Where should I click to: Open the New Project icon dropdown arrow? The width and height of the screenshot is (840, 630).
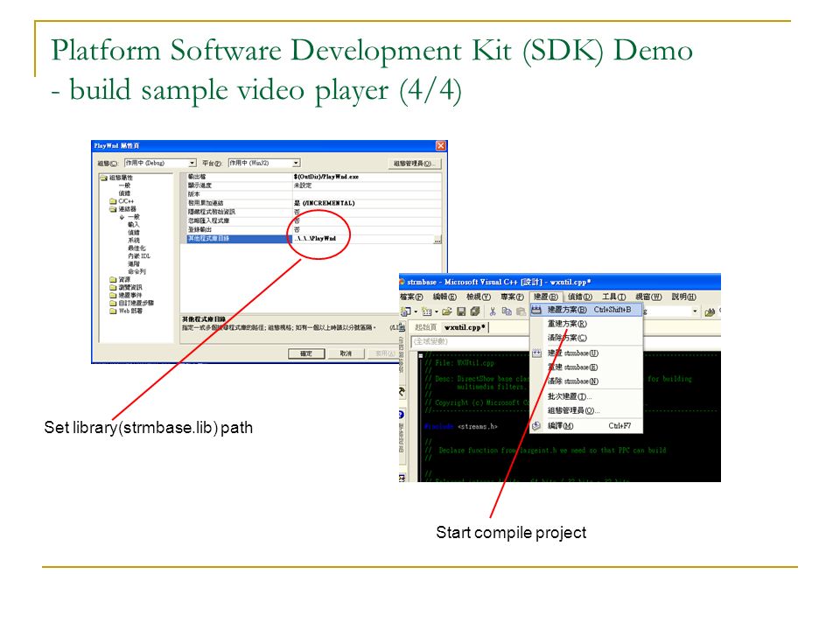pyautogui.click(x=416, y=311)
